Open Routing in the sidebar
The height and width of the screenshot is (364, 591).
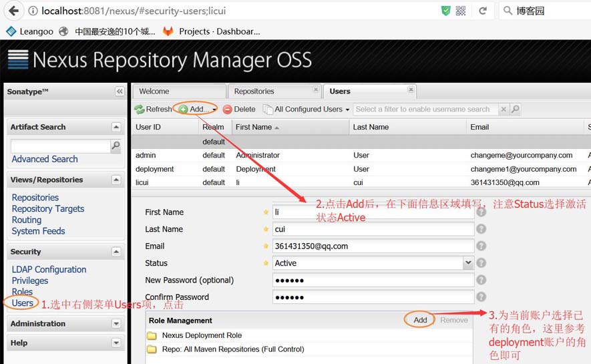pyautogui.click(x=27, y=220)
